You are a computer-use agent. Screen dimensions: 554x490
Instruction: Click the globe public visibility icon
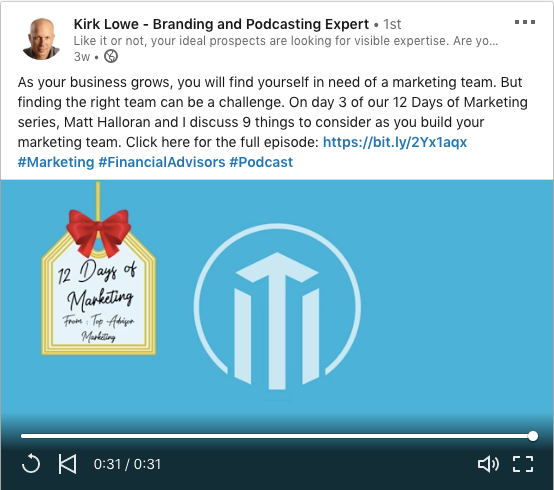pyautogui.click(x=111, y=56)
